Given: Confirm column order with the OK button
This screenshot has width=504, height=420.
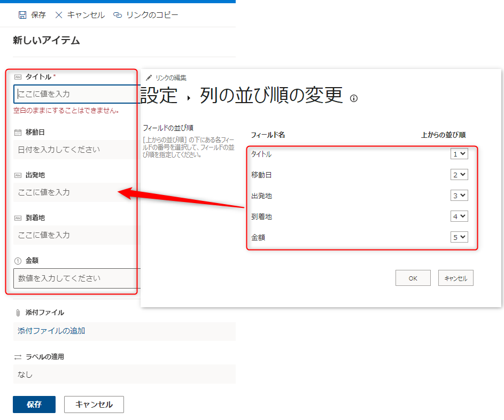Looking at the screenshot, I should [x=413, y=278].
